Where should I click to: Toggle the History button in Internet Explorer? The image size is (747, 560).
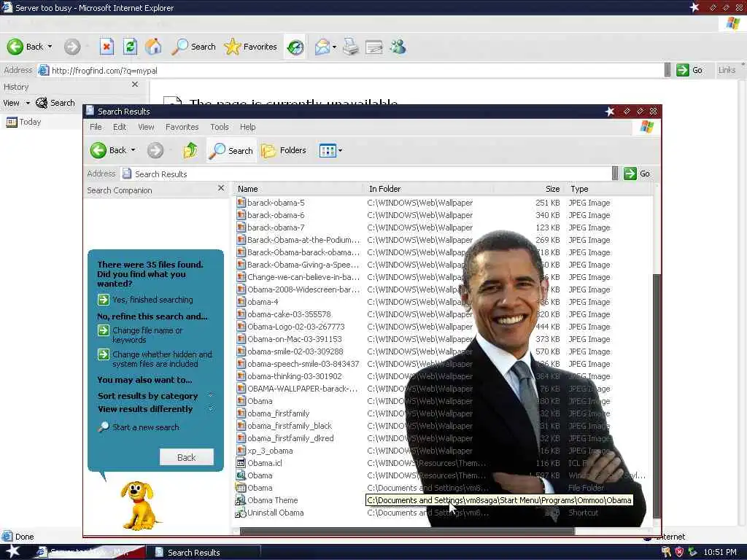click(x=295, y=47)
